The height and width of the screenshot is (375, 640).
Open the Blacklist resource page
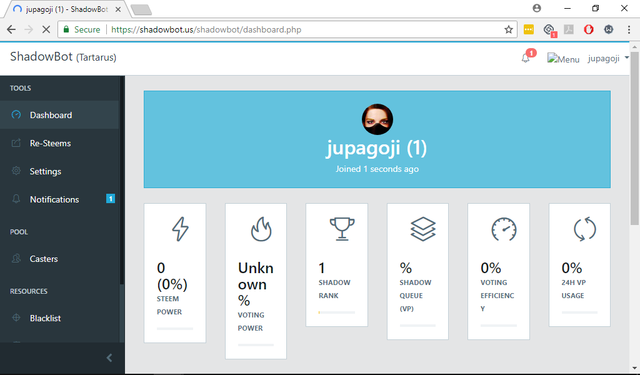click(x=60, y=318)
